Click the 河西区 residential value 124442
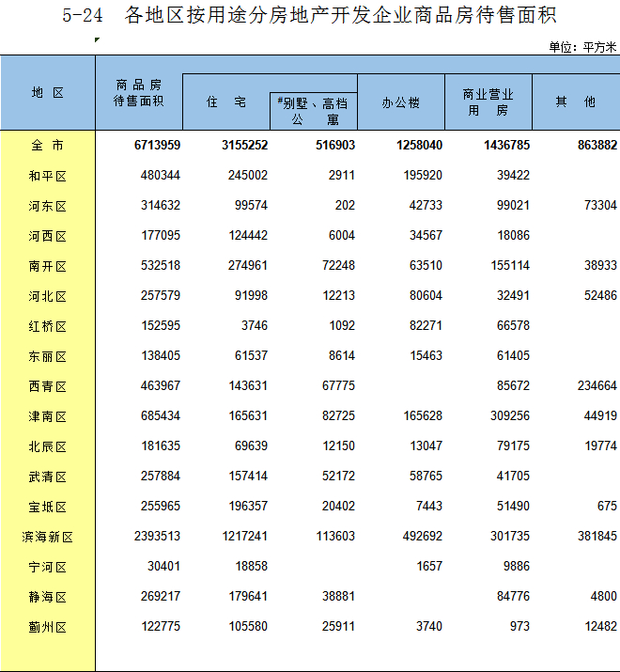The image size is (620, 672). 248,235
